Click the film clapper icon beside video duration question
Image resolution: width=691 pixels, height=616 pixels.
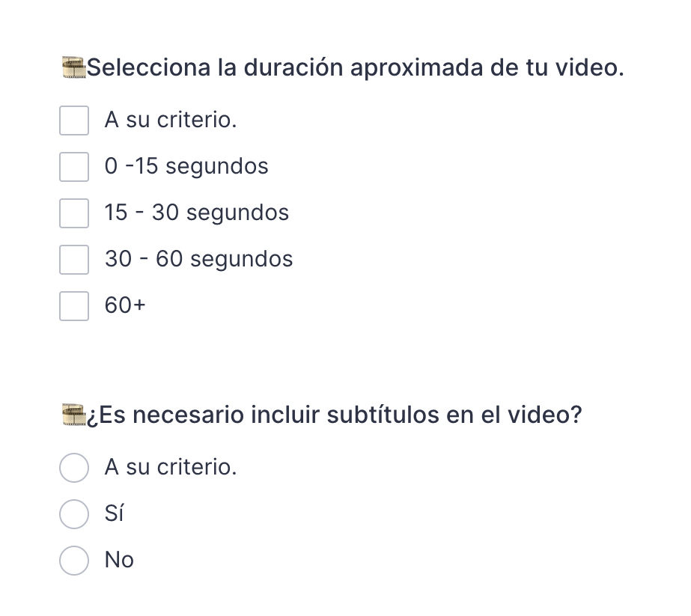pos(73,68)
